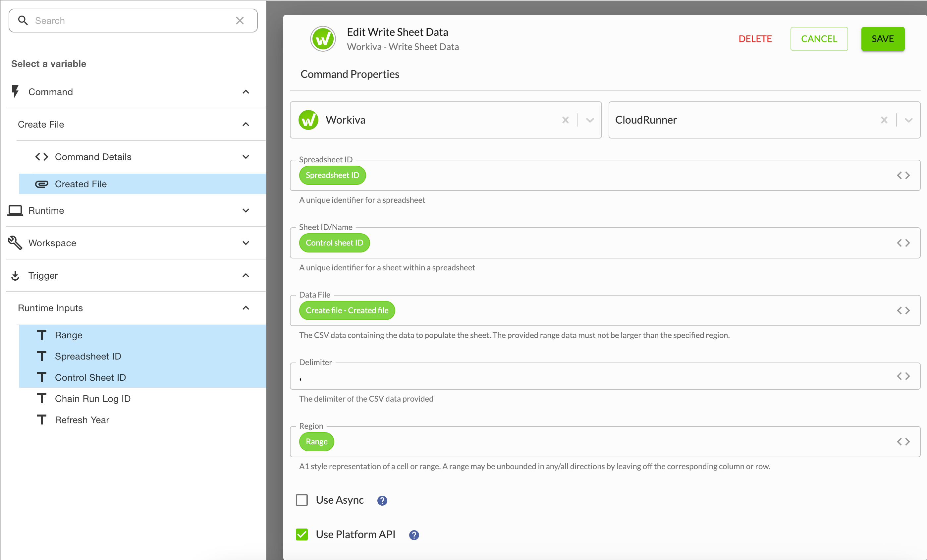Image resolution: width=927 pixels, height=560 pixels.
Task: Open the Workiva connector dropdown
Action: 590,120
